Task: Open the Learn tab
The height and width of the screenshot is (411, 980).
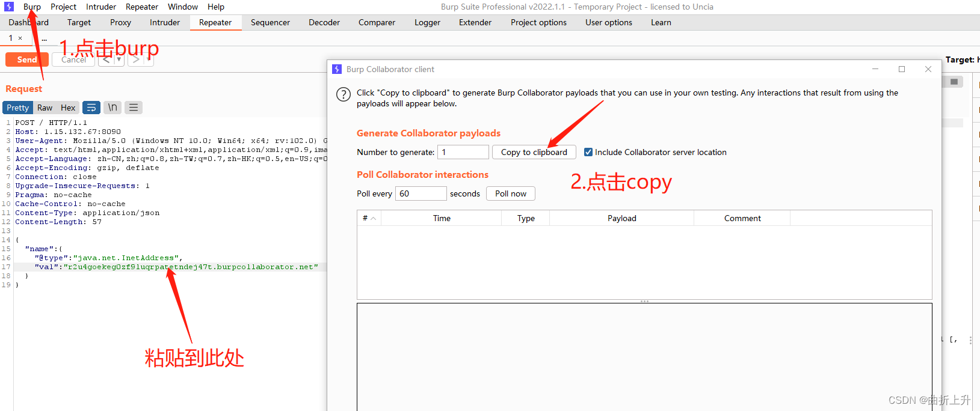Action: click(x=661, y=22)
